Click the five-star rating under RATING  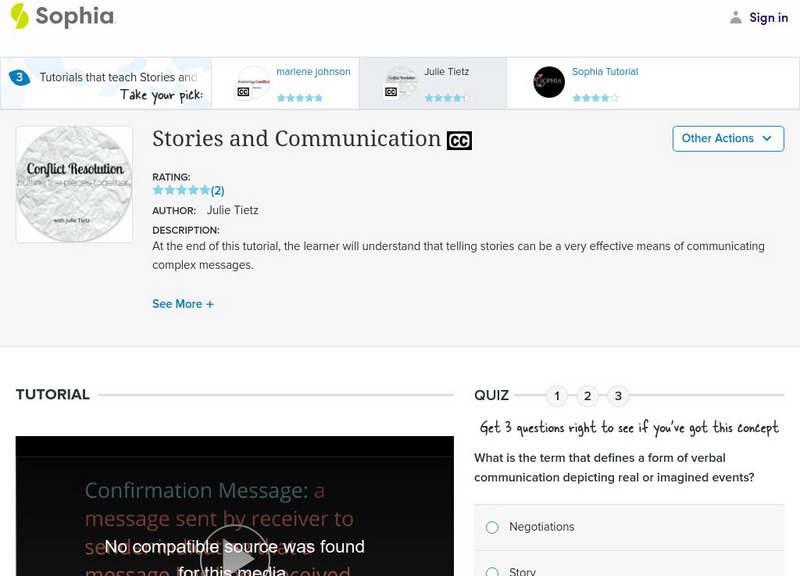click(x=181, y=190)
